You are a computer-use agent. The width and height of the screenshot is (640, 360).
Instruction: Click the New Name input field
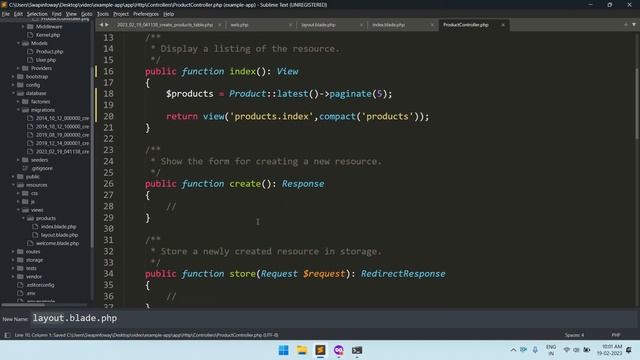333,318
